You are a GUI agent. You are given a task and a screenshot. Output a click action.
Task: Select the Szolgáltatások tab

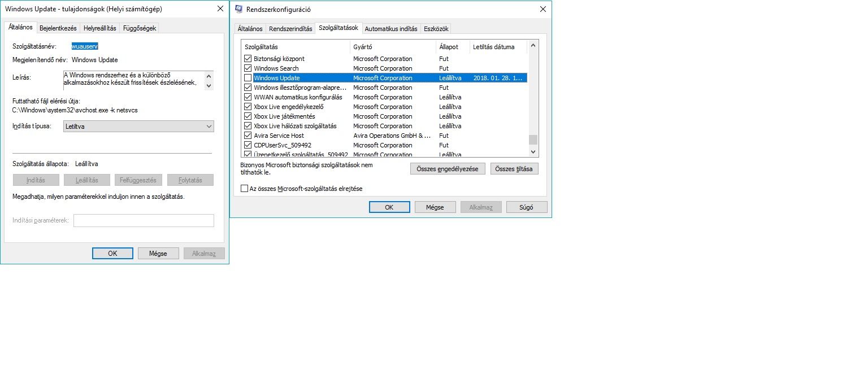click(338, 28)
